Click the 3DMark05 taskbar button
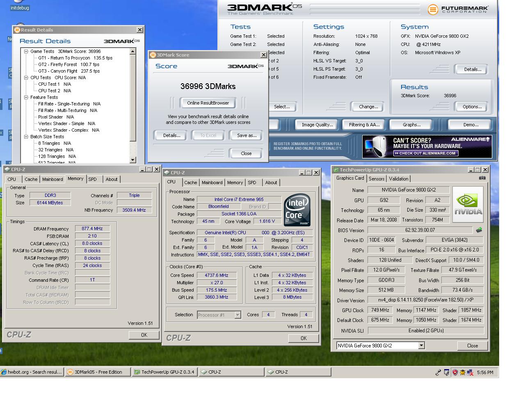 click(x=98, y=372)
